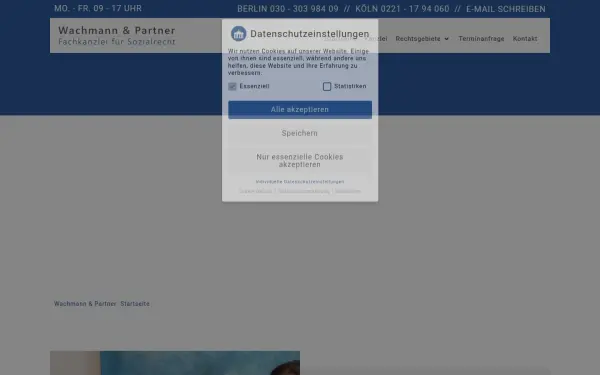Open the Terminanfrage menu item
This screenshot has width=600, height=375.
481,39
